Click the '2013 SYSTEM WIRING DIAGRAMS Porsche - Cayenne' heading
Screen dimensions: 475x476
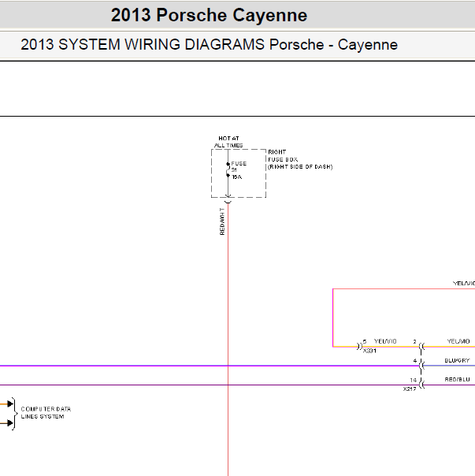coord(209,45)
